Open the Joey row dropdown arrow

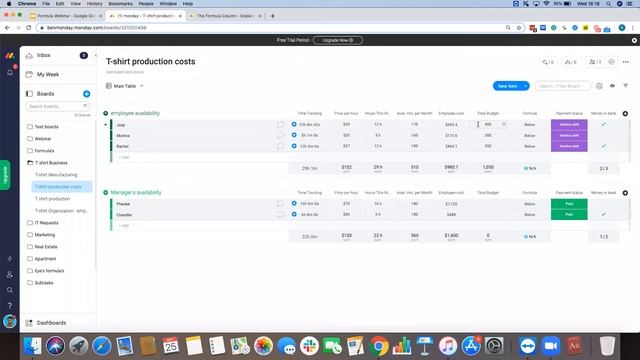click(x=106, y=125)
